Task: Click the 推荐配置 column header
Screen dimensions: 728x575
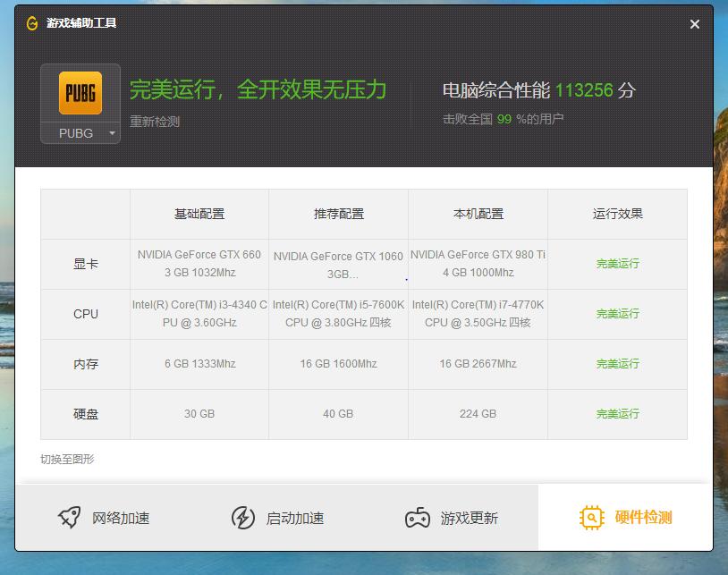Action: (339, 214)
